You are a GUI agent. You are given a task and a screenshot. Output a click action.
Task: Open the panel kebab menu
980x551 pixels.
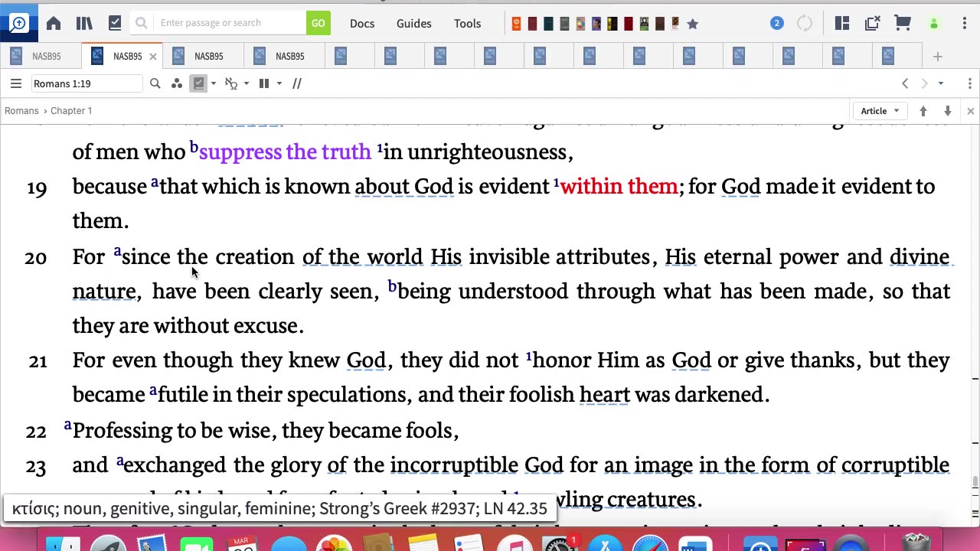coord(970,83)
